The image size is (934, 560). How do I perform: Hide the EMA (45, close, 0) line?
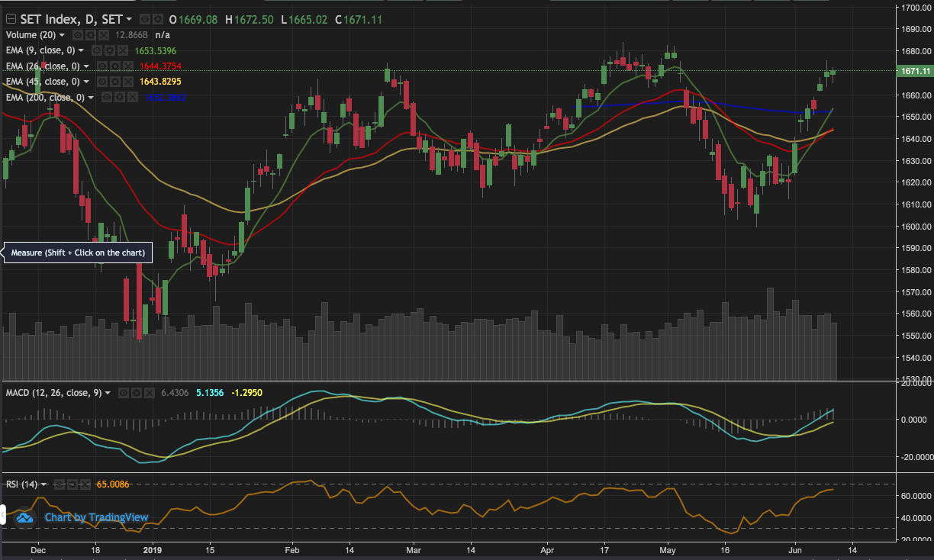102,82
